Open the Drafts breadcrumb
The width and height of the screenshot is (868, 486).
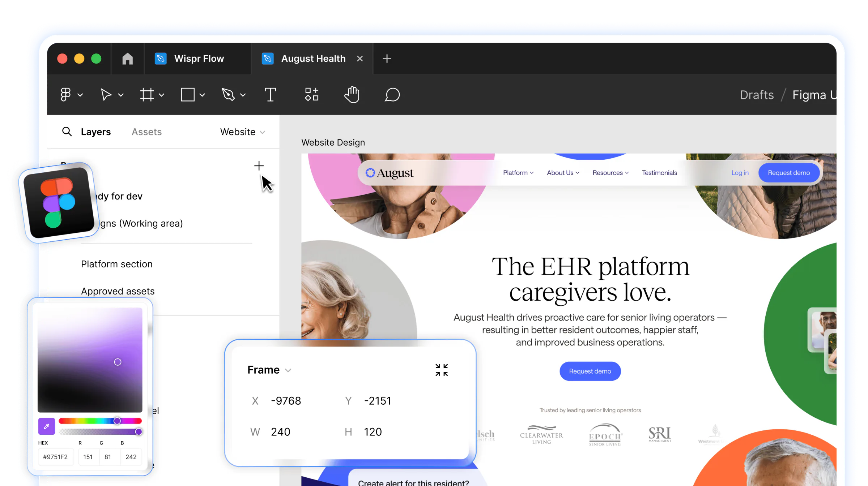pyautogui.click(x=757, y=95)
